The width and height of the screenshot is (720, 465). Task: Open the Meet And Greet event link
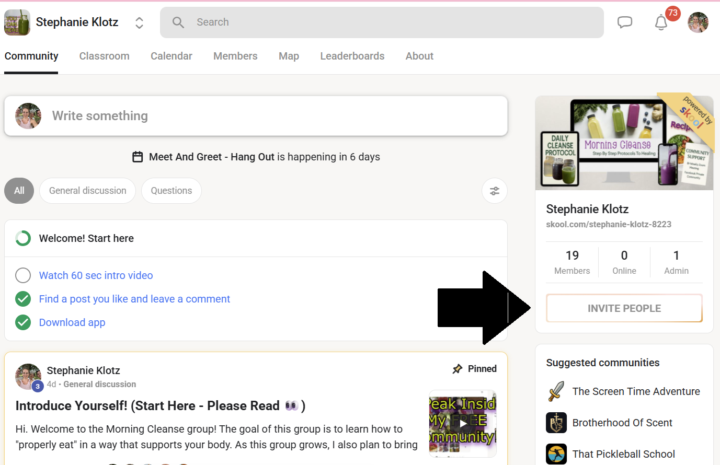211,157
